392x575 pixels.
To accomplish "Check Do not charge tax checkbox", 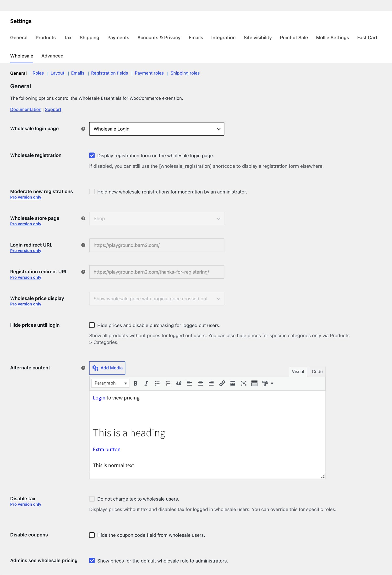I will [92, 499].
